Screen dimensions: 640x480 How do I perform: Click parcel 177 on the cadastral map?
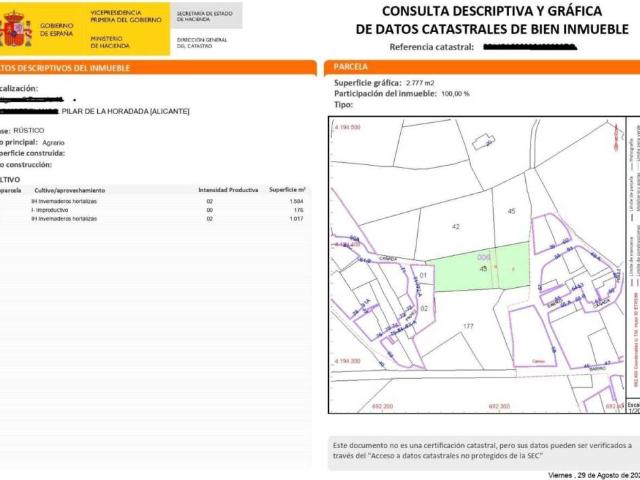[x=466, y=327]
